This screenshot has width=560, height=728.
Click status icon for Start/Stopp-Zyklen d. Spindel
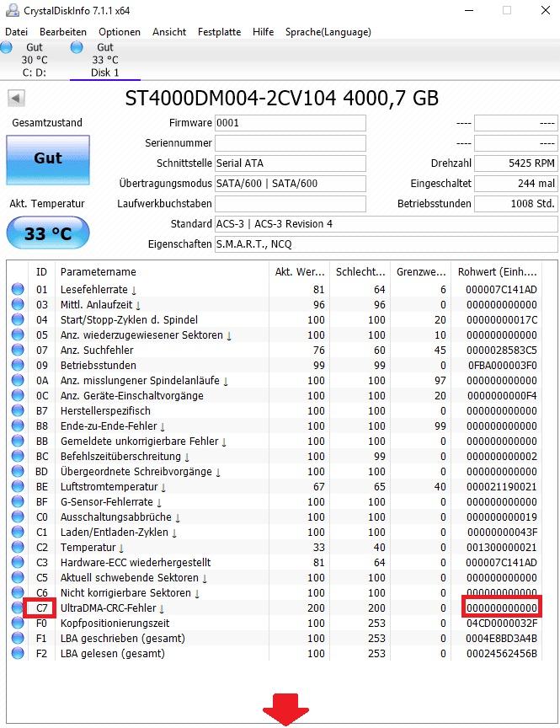point(18,320)
